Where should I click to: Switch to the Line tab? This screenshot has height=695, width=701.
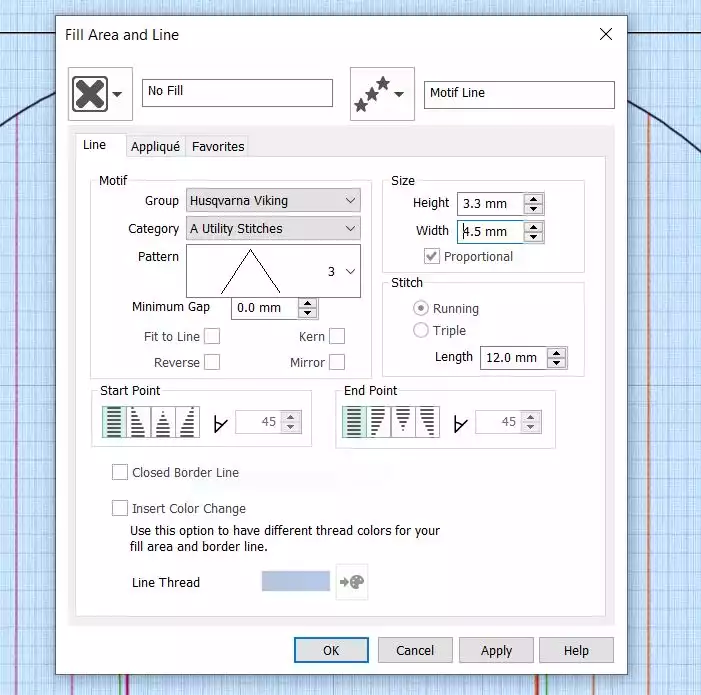point(94,145)
